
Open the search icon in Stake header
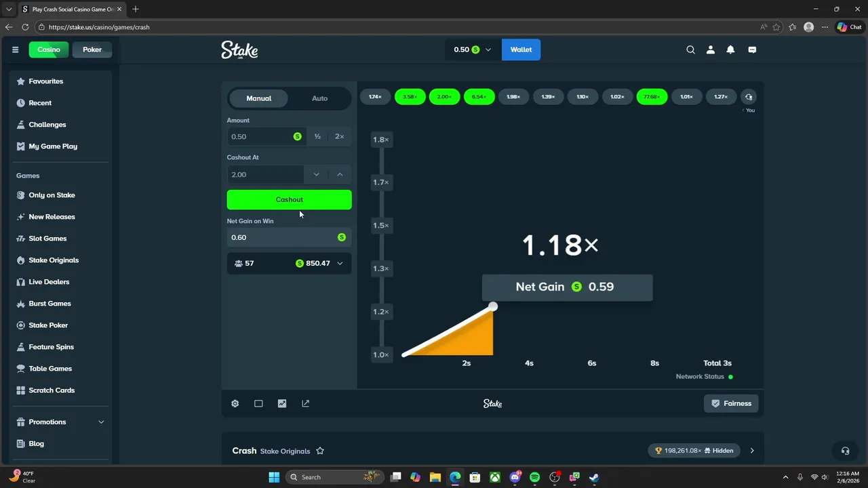[x=690, y=49]
